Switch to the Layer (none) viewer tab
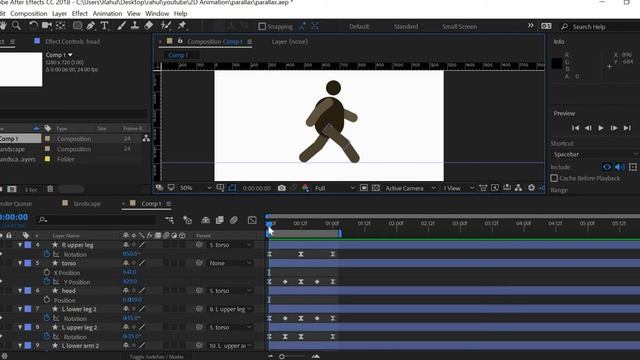 289,42
